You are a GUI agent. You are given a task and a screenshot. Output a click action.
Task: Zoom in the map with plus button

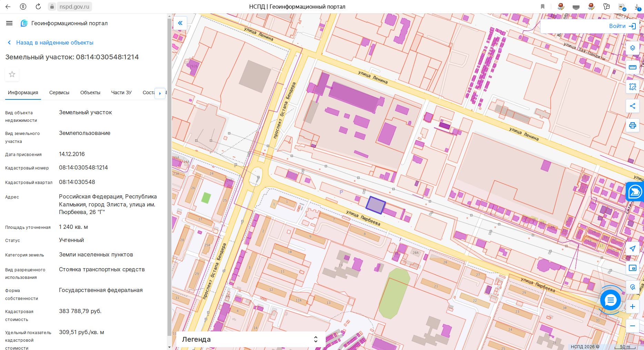coord(632,307)
